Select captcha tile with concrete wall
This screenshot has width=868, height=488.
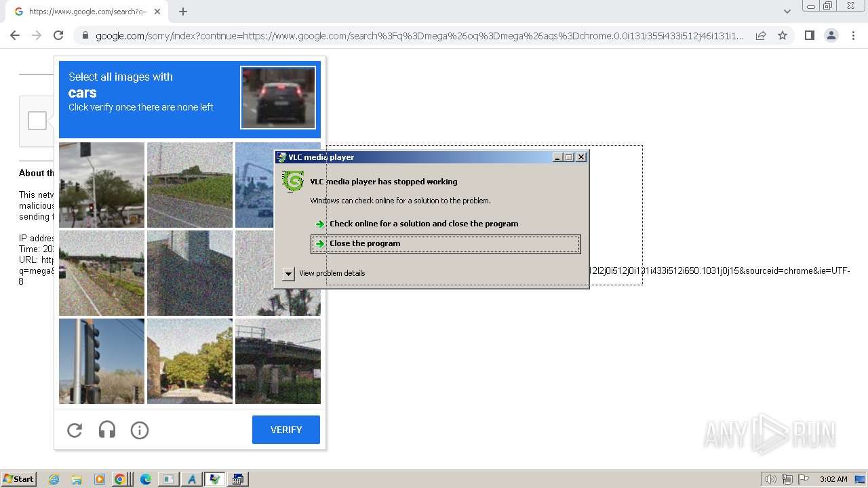click(x=190, y=273)
